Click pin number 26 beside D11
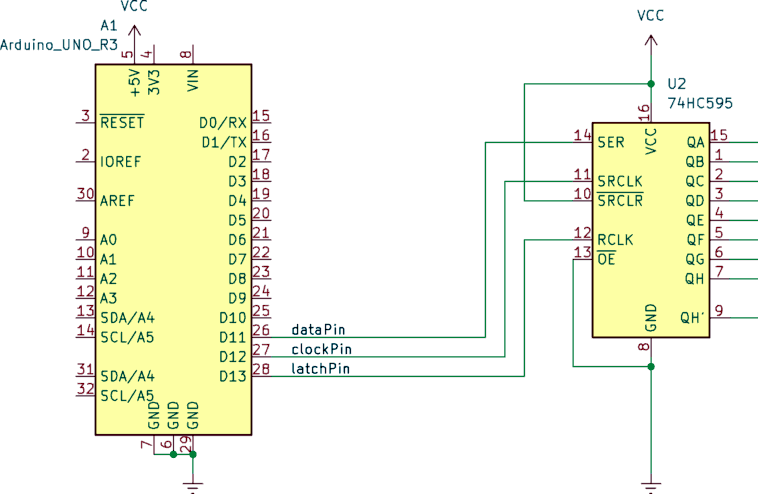This screenshot has height=494, width=758. 261,330
